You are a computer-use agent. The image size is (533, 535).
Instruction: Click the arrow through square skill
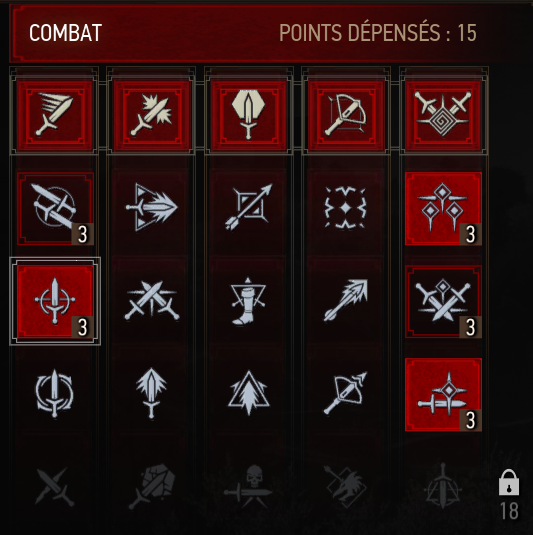249,207
